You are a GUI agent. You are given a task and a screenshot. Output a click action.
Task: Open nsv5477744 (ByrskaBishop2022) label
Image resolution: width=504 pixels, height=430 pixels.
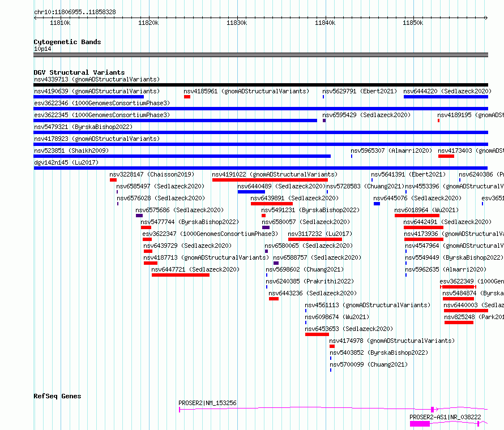[190, 222]
